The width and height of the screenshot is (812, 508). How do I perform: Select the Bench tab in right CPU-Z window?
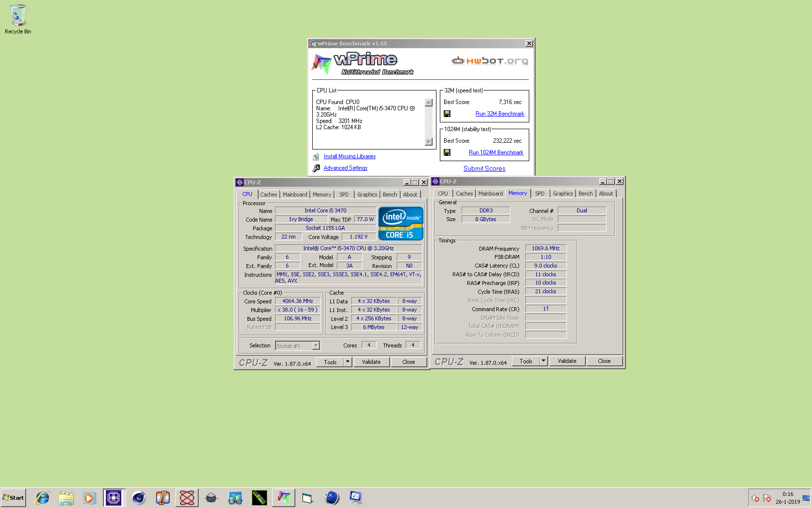pyautogui.click(x=586, y=194)
